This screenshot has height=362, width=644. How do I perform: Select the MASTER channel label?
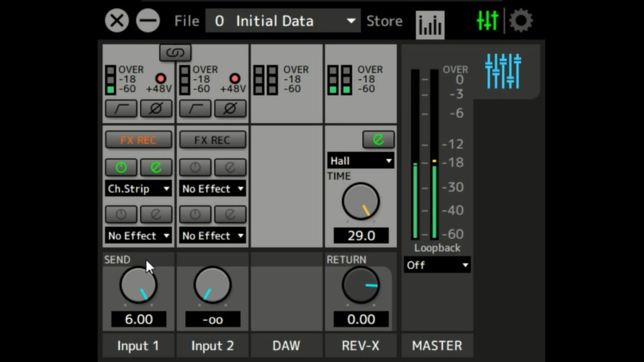click(437, 346)
